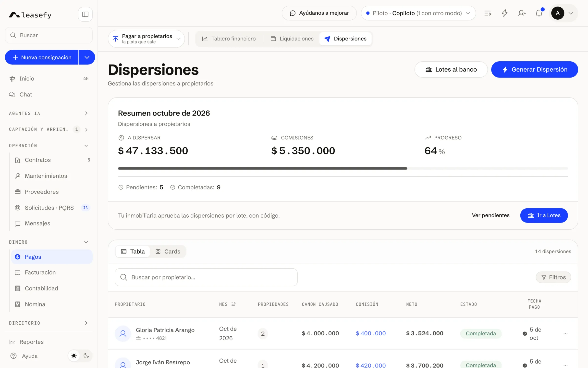Collapse sidebar using the panel toggle icon
Viewport: 588px width, 368px height.
click(85, 14)
